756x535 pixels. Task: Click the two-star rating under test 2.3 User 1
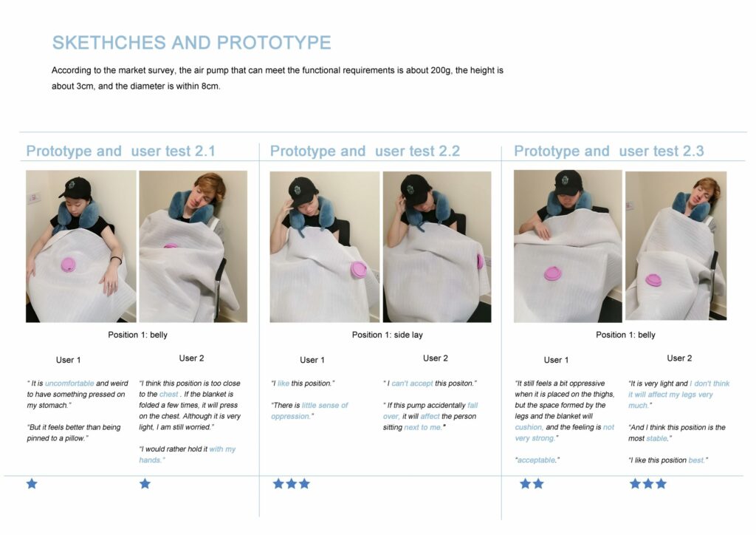pos(532,483)
